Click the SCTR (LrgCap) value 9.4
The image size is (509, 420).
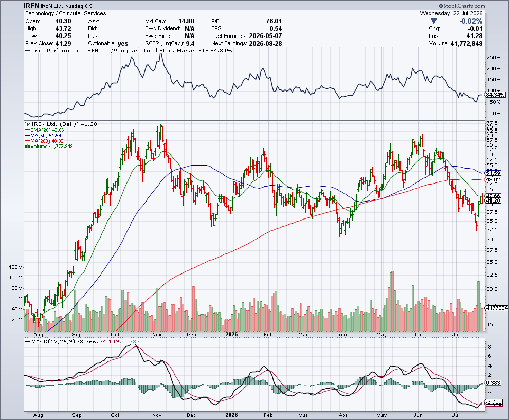(190, 44)
